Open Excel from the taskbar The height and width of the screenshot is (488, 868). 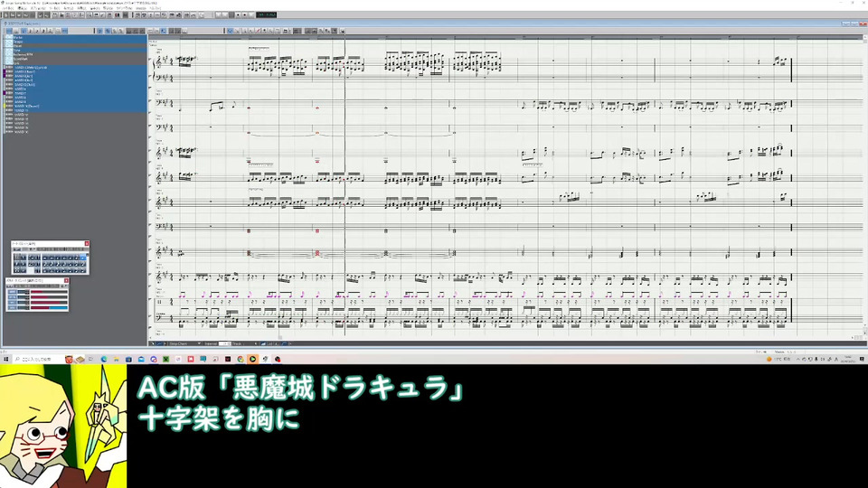(165, 359)
